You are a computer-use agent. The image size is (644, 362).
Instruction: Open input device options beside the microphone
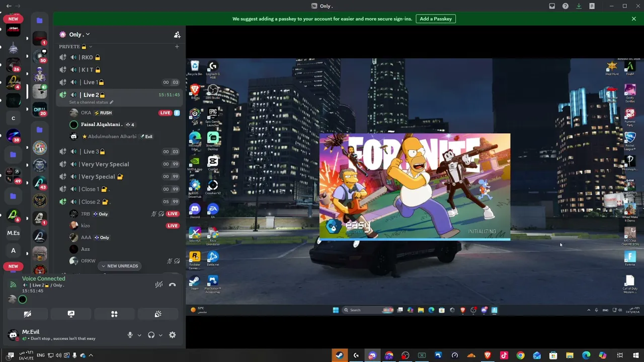139,335
